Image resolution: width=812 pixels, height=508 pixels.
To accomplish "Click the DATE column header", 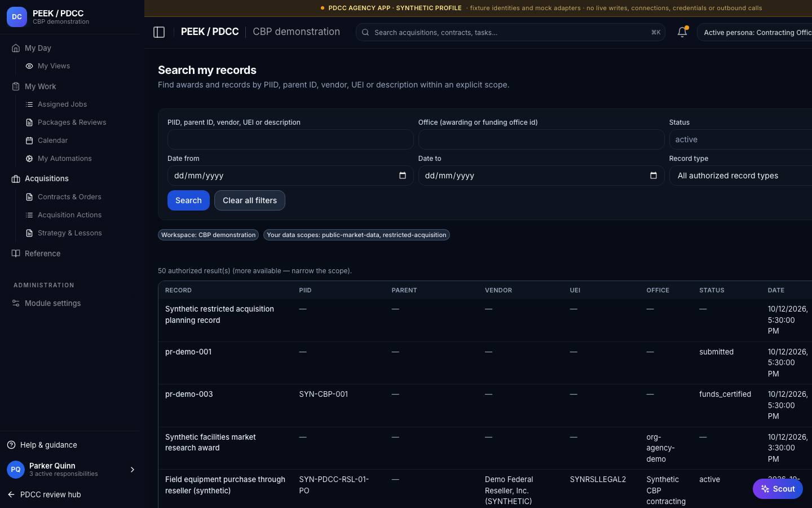I will point(776,290).
